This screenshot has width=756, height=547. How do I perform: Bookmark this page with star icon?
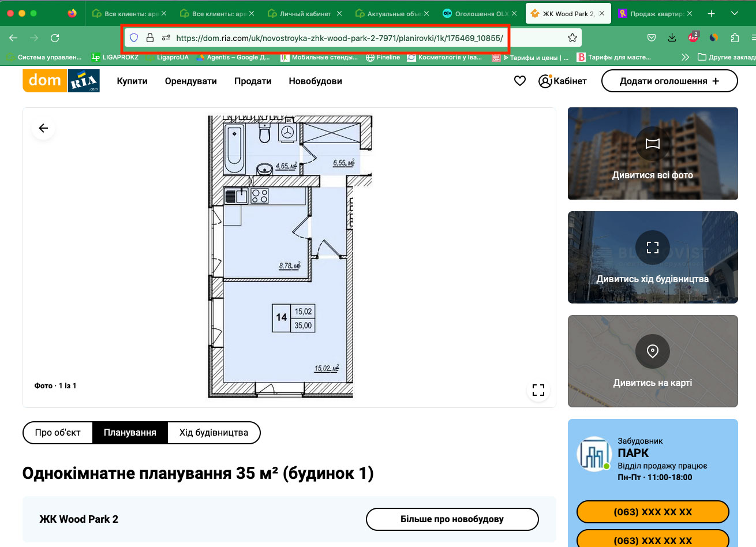click(572, 38)
